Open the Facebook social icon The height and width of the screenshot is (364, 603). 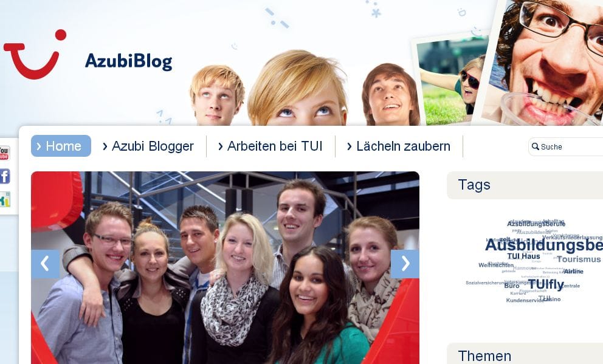coord(5,176)
